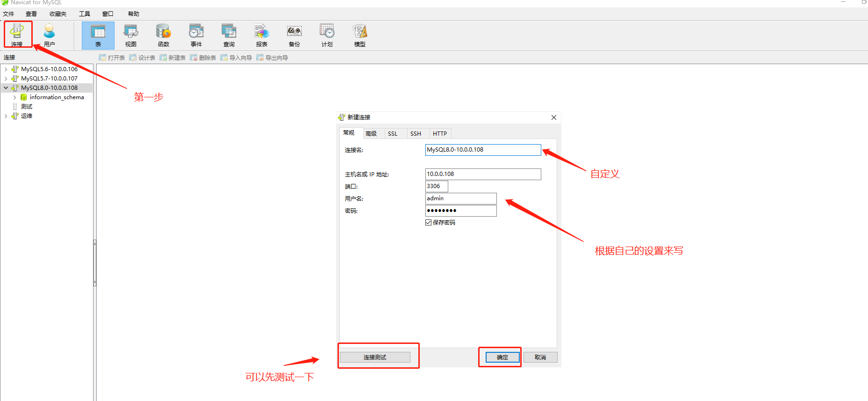Open the 查询 (Query) toolbar icon

(229, 35)
